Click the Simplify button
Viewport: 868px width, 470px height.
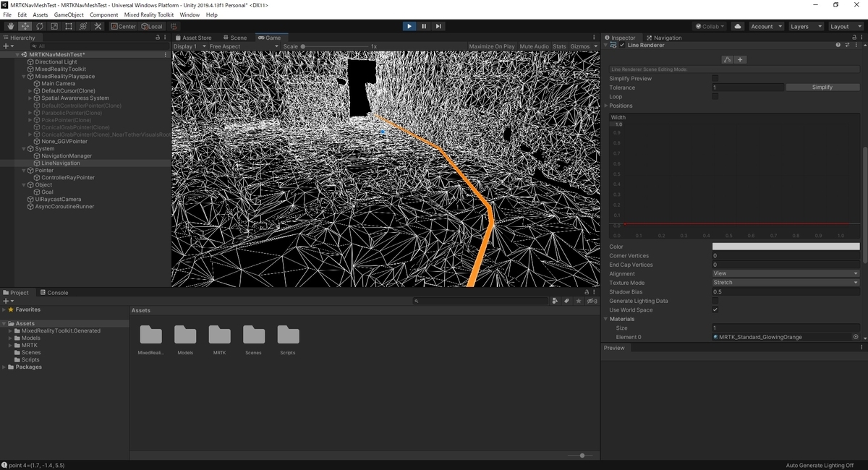point(822,87)
